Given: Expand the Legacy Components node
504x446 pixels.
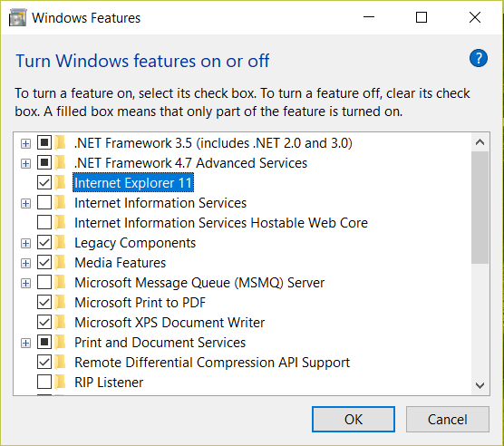Looking at the screenshot, I should (25, 243).
